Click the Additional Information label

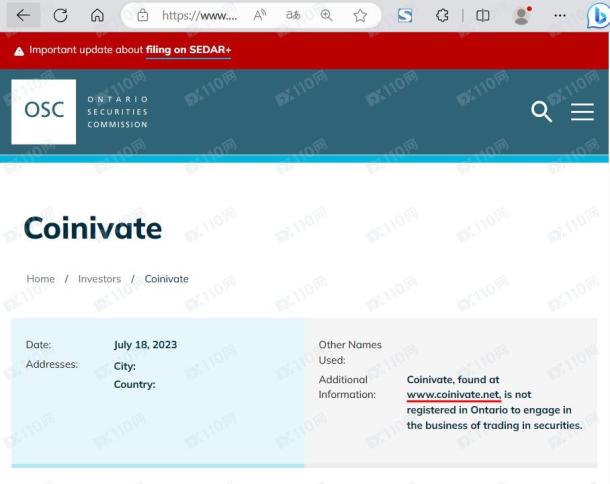pos(347,387)
